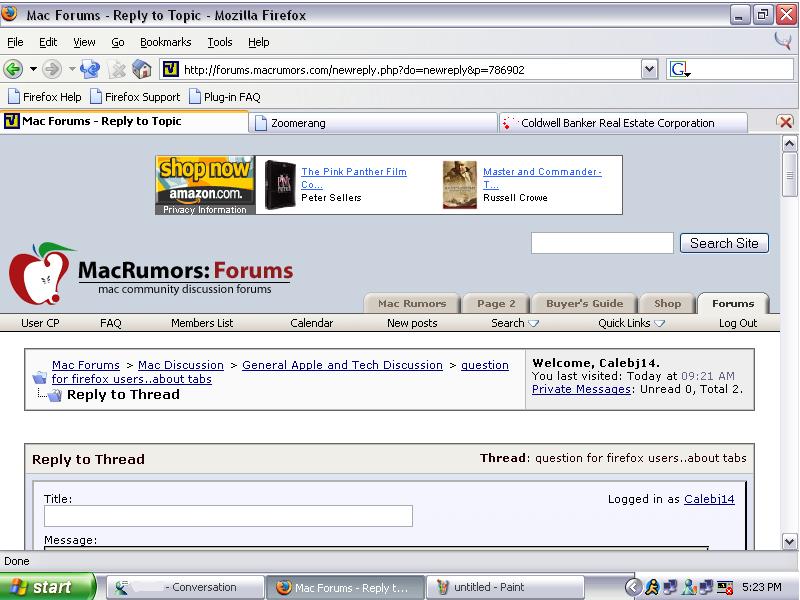
Task: Reload the page with the refresh icon
Action: coord(90,69)
